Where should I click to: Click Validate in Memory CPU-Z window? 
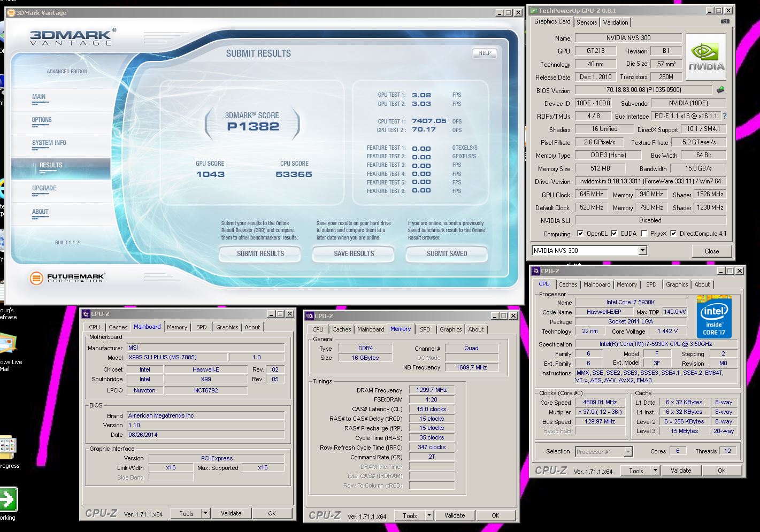[x=455, y=515]
